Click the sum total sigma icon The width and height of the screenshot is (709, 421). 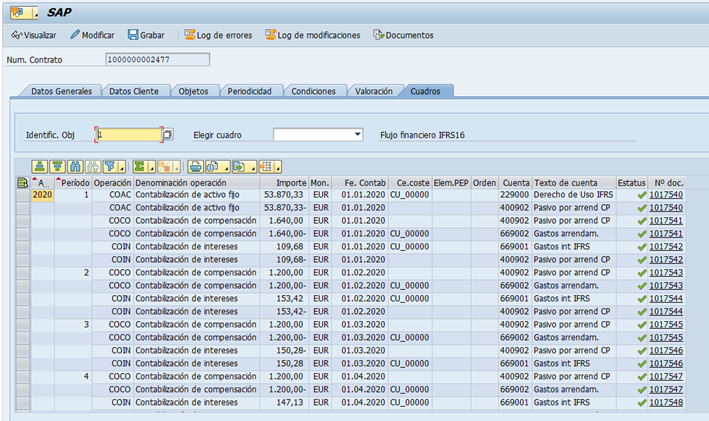tap(140, 166)
